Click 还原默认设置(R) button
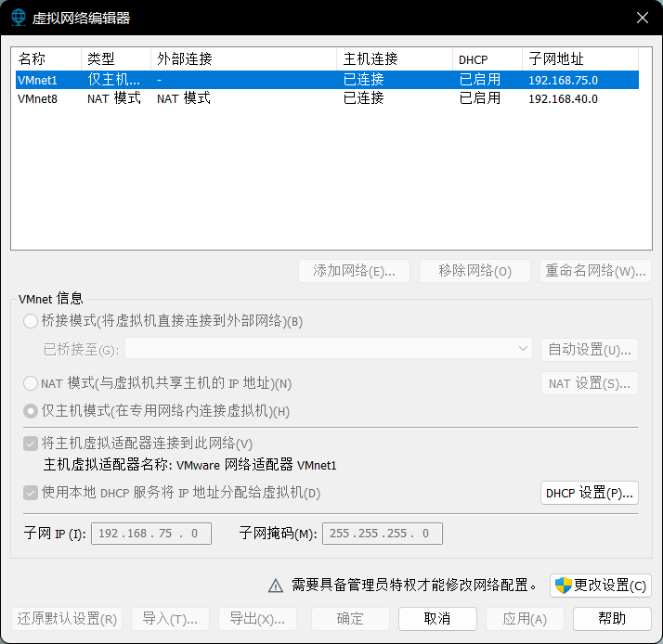Image resolution: width=663 pixels, height=644 pixels. 67,619
